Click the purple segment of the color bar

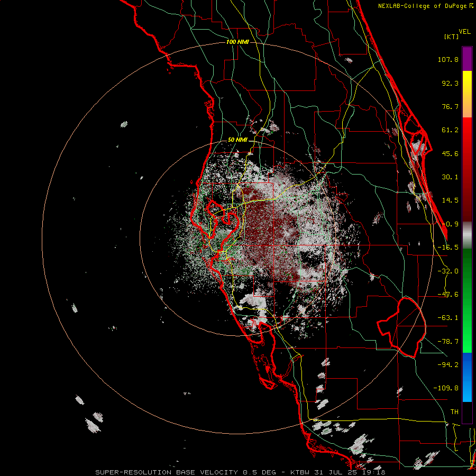(x=467, y=59)
